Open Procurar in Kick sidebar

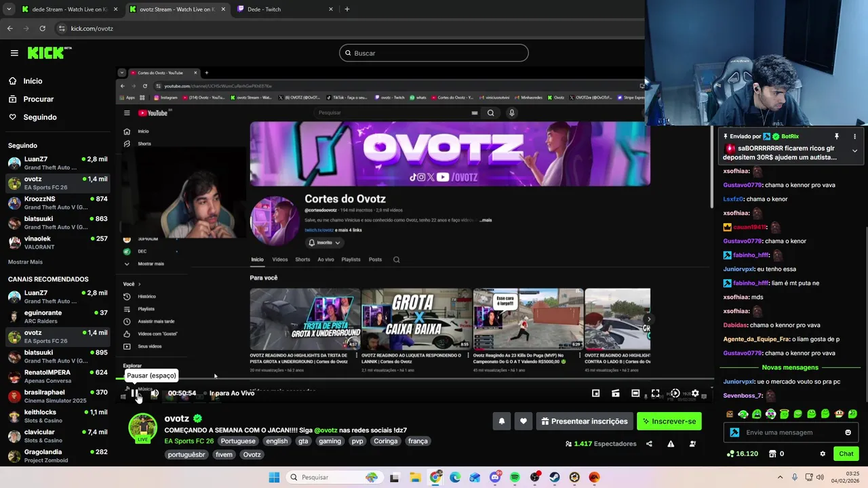pos(38,99)
